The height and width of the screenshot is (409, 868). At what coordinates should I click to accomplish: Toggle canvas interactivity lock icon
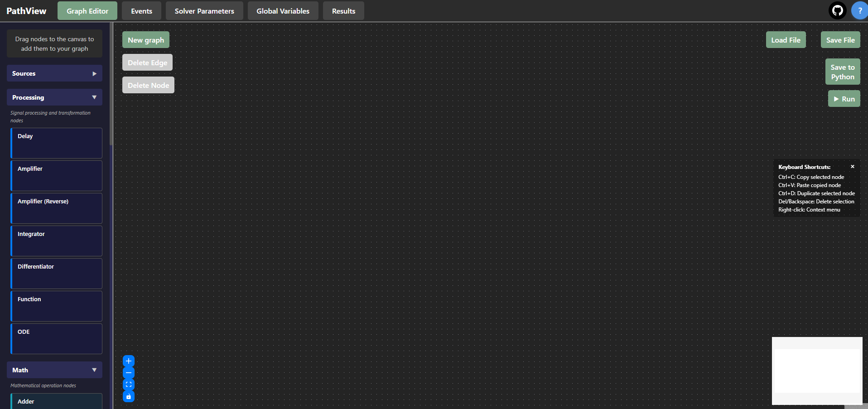129,396
